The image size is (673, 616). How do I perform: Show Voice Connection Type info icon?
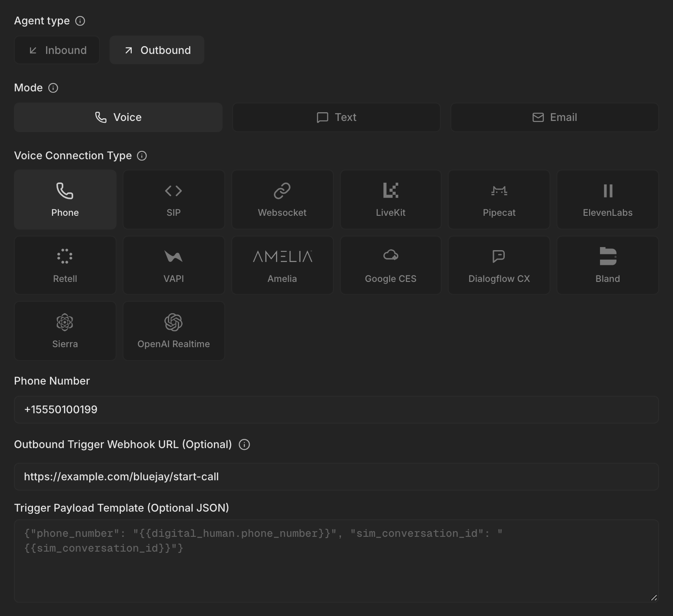(x=142, y=156)
